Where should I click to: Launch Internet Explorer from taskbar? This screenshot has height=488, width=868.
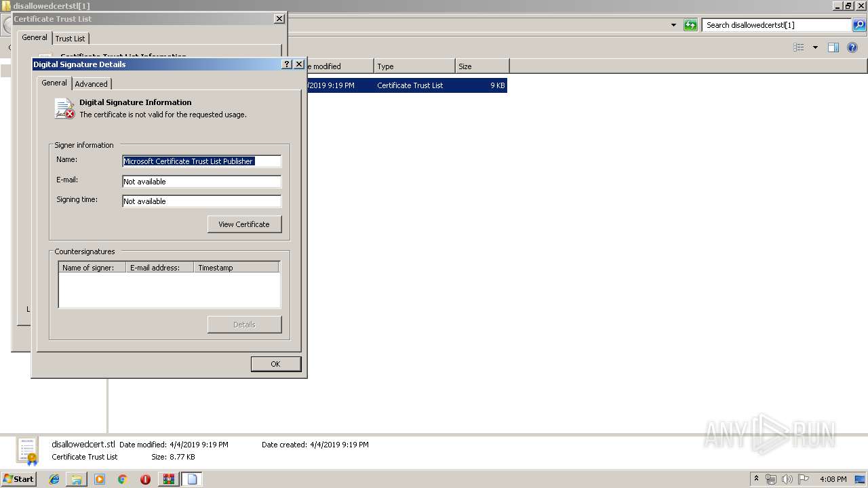pos(54,479)
